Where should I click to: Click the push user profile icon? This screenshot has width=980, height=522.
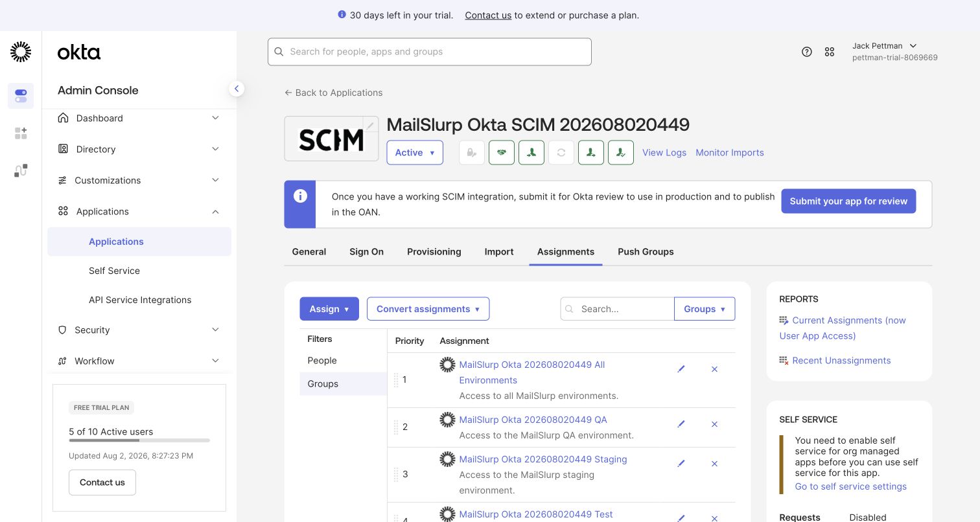591,153
